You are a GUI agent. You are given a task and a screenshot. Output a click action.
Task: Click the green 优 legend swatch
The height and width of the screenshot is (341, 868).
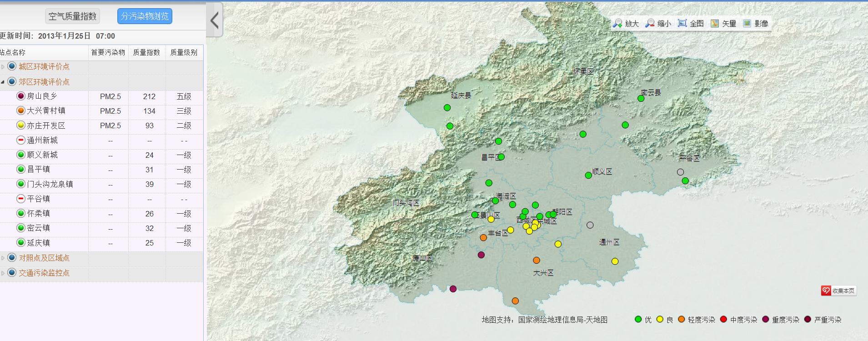pyautogui.click(x=638, y=320)
